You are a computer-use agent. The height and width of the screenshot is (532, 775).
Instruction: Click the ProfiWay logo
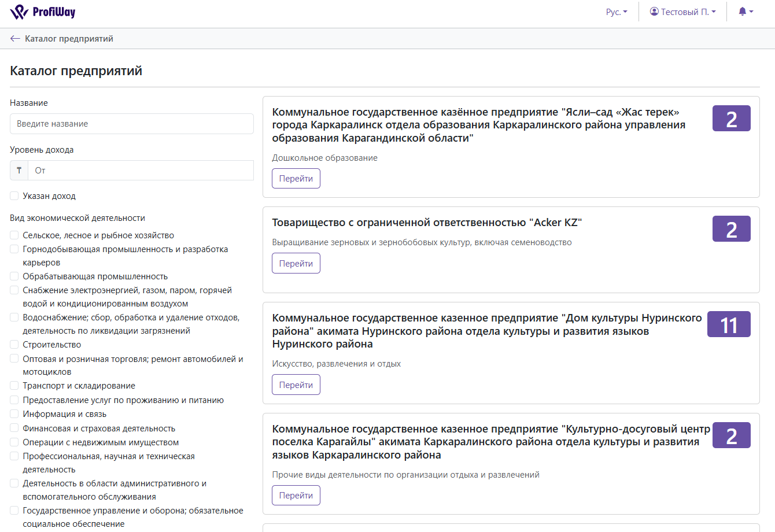pos(43,12)
